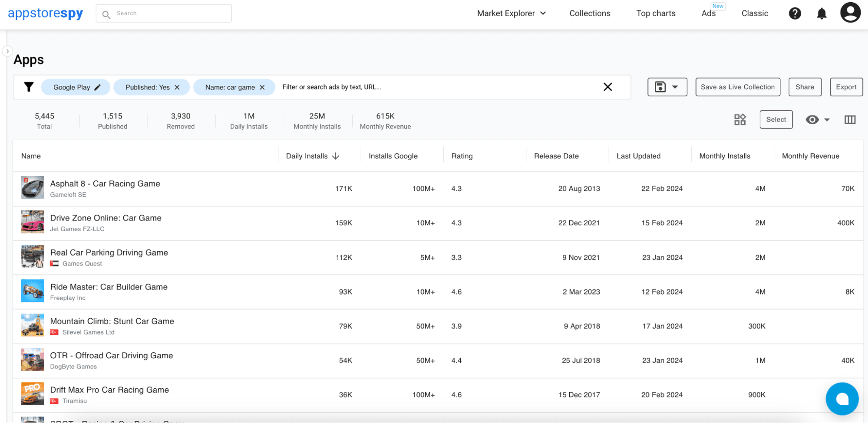Open the table columns layout icon

point(850,120)
